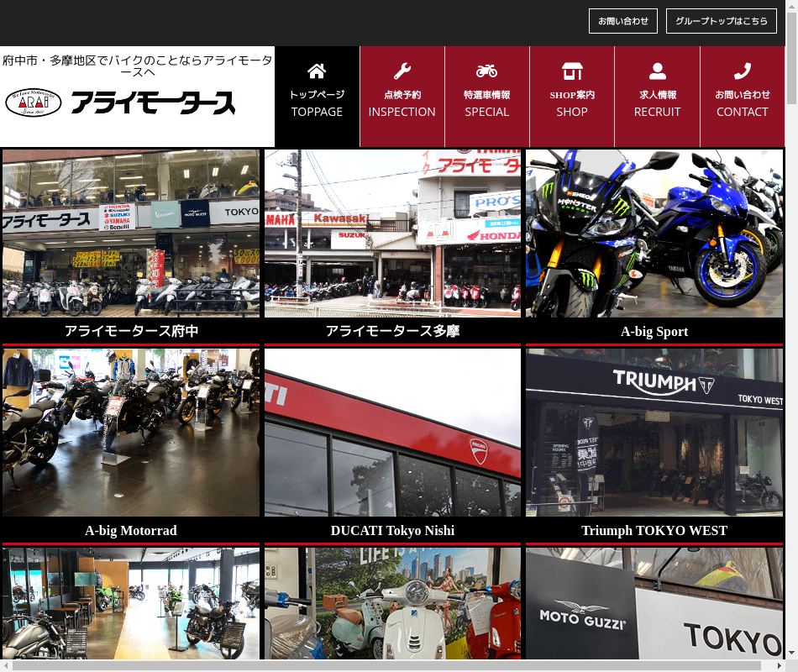Click the お問い合わせ button in top bar
The image size is (798, 672).
pyautogui.click(x=623, y=21)
